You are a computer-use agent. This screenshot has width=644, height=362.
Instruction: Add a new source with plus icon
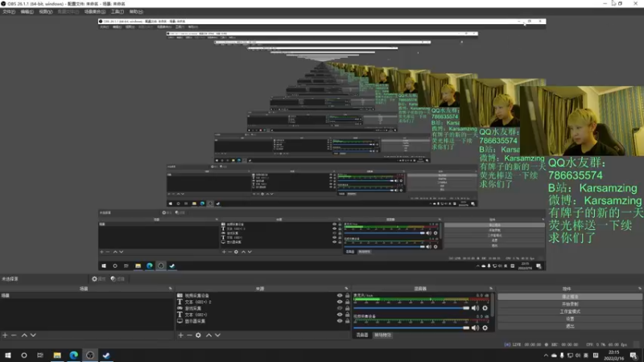click(180, 335)
